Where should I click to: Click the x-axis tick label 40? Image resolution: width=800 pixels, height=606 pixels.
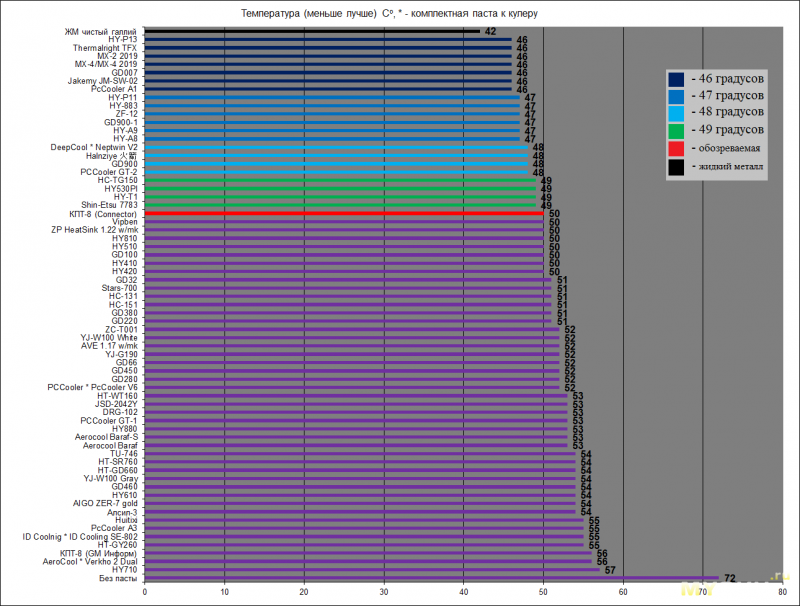pos(463,593)
